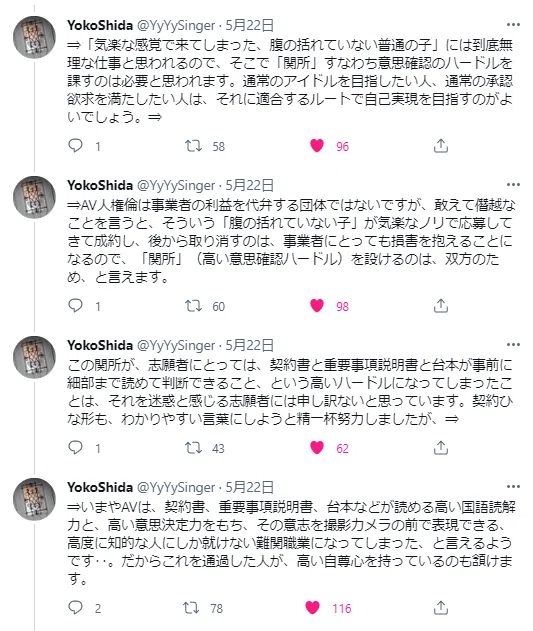
Task: Reply to the tweet starting with この関所が
Action: 75,447
